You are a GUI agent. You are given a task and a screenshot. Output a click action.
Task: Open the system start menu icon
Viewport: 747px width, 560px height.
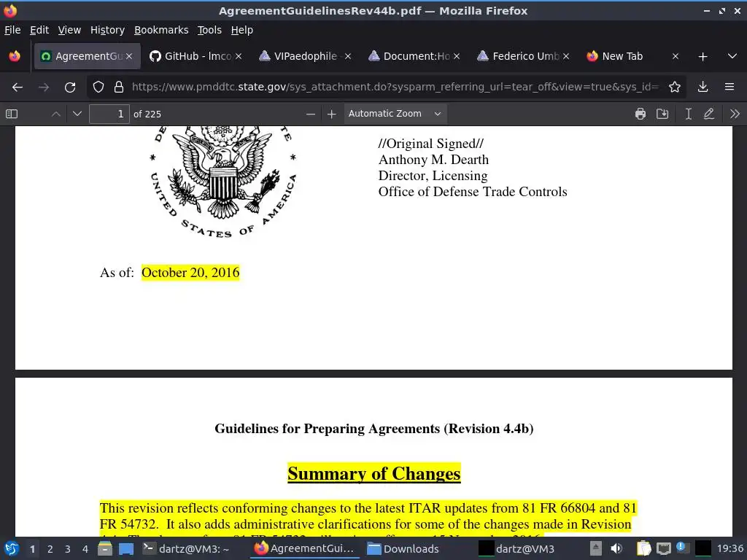pyautogui.click(x=12, y=549)
